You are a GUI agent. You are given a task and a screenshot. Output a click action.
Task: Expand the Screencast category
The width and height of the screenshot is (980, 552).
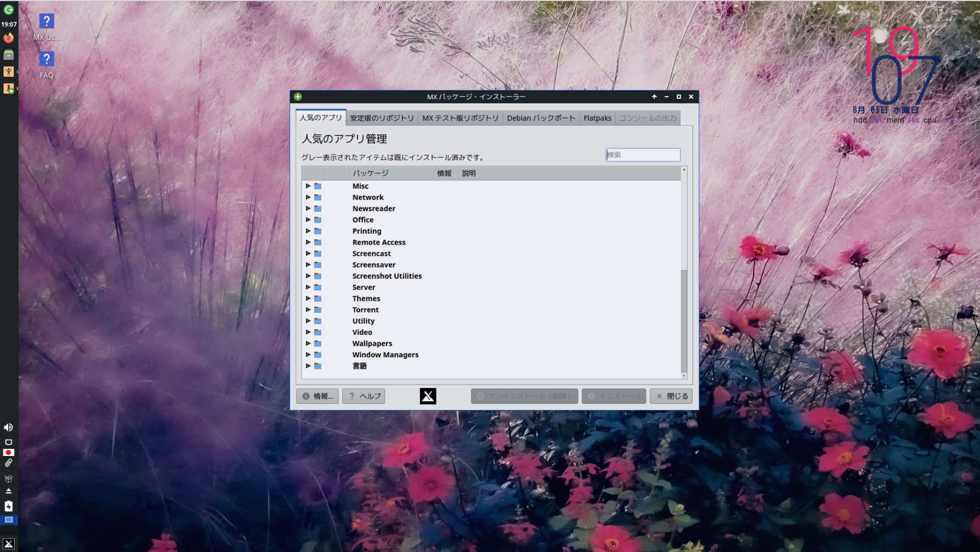click(x=308, y=254)
